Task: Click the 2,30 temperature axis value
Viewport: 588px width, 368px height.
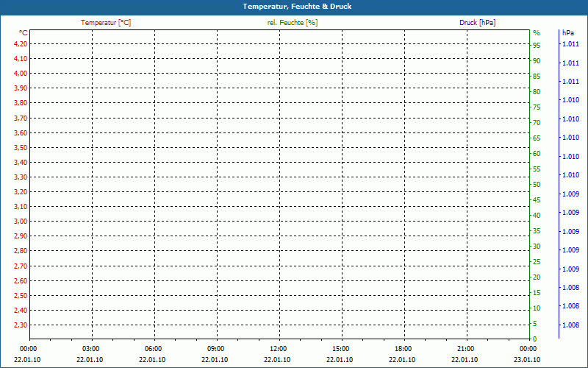Action: (x=21, y=325)
